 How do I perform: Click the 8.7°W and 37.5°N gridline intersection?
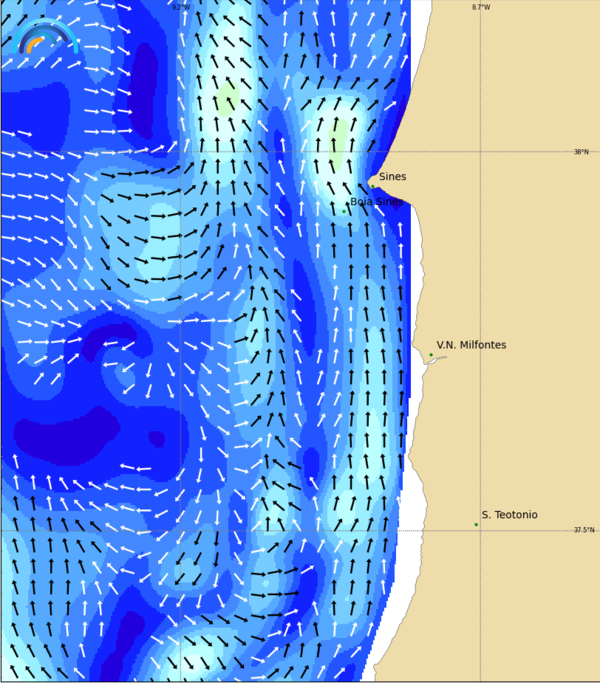(480, 530)
